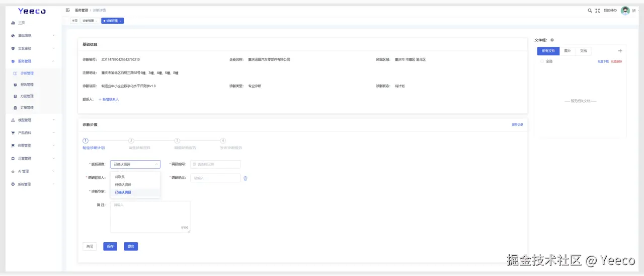Screen dimensions: 644x276
Task: Click step 2 circle in the progress steps
Action: pyautogui.click(x=131, y=141)
